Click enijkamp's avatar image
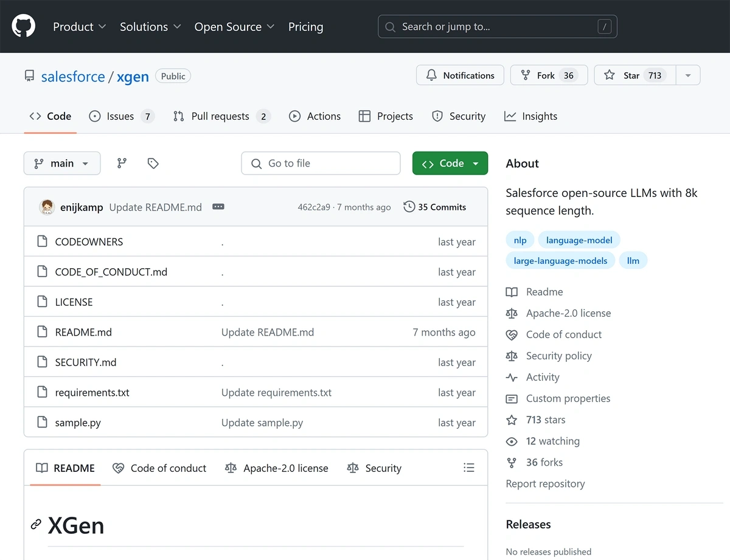This screenshot has width=730, height=560. click(47, 207)
